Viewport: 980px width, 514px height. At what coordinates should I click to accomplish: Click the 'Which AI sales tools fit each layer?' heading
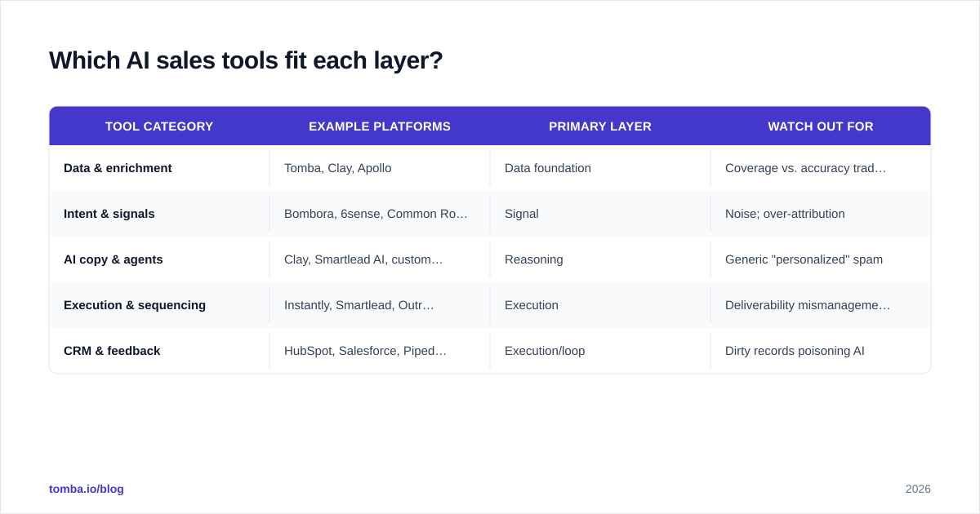click(x=246, y=60)
